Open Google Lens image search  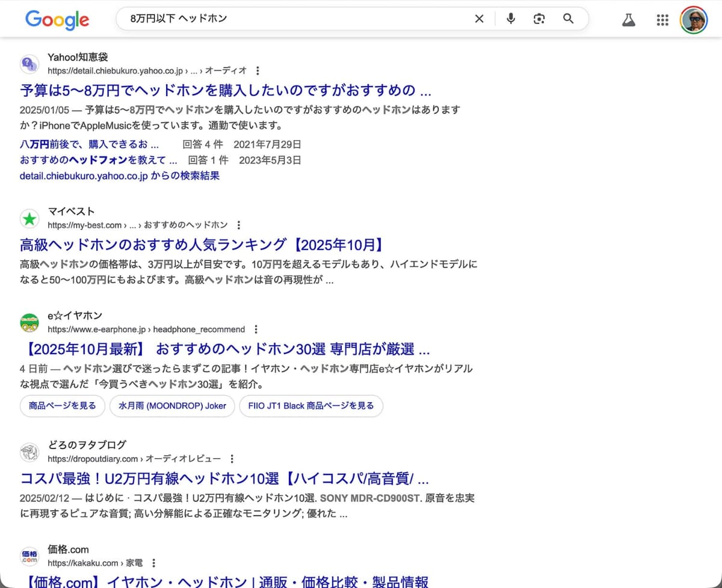tap(538, 19)
